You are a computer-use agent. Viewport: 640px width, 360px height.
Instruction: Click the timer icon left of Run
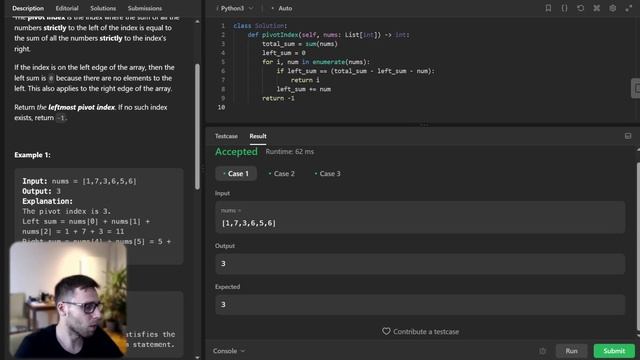pyautogui.click(x=542, y=351)
